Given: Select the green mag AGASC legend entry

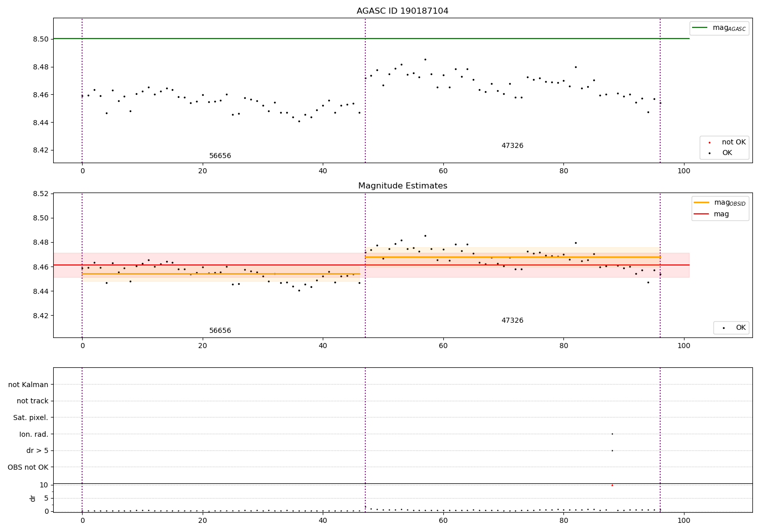Looking at the screenshot, I should (719, 28).
